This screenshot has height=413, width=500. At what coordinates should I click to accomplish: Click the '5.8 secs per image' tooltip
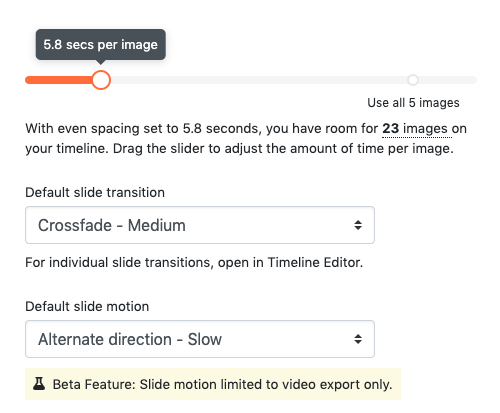point(101,45)
